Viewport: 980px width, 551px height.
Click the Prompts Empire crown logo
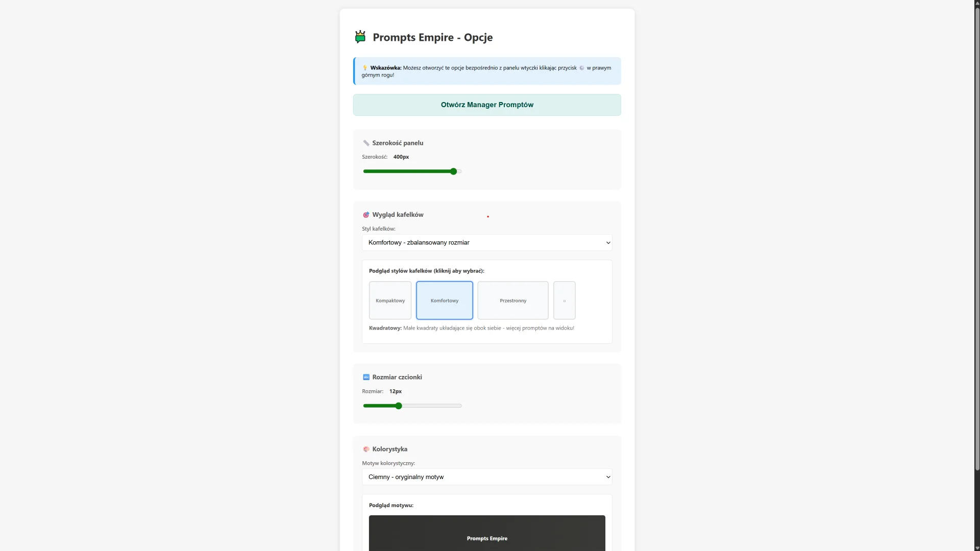(360, 37)
